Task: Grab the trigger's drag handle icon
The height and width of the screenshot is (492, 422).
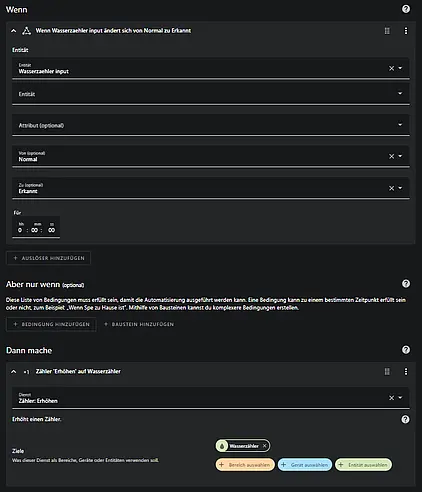Action: click(x=387, y=31)
